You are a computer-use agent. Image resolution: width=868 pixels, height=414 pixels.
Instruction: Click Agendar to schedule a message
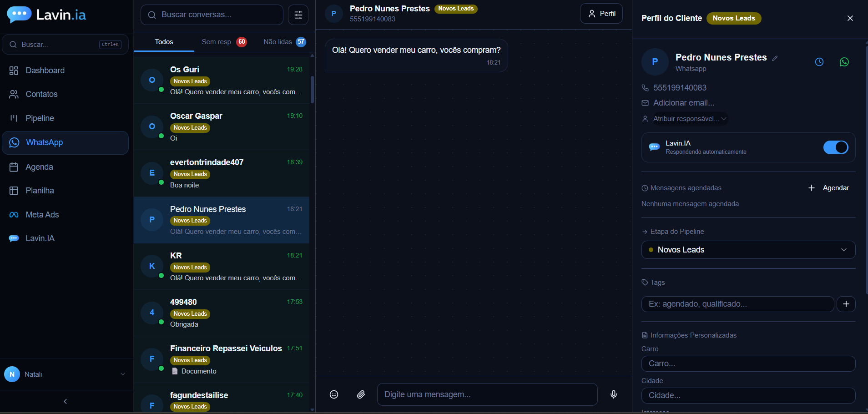pos(829,188)
